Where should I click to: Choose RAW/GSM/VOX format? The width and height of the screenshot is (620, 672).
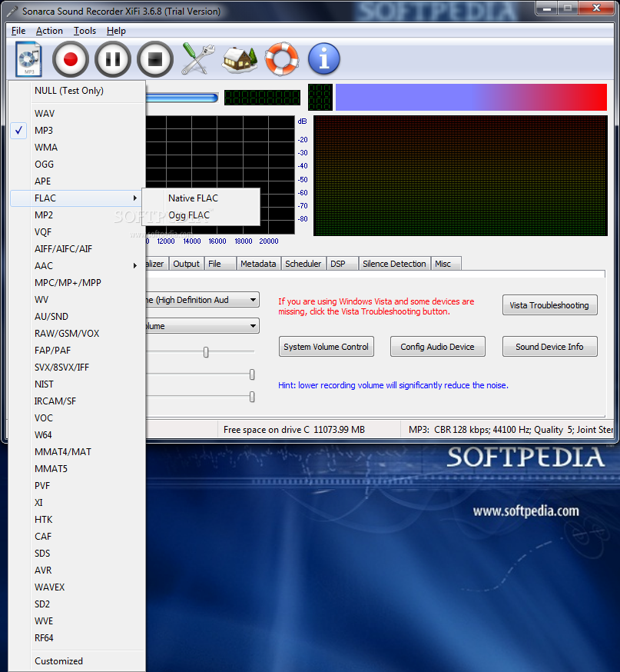pos(77,334)
